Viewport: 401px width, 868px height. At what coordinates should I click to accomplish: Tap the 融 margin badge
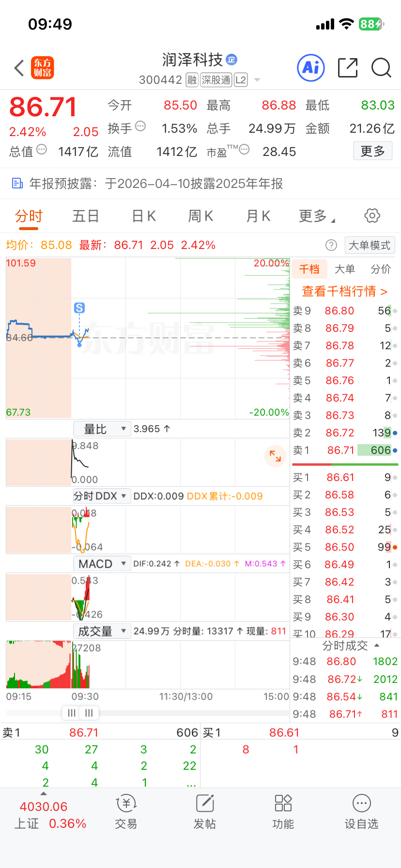pyautogui.click(x=192, y=80)
